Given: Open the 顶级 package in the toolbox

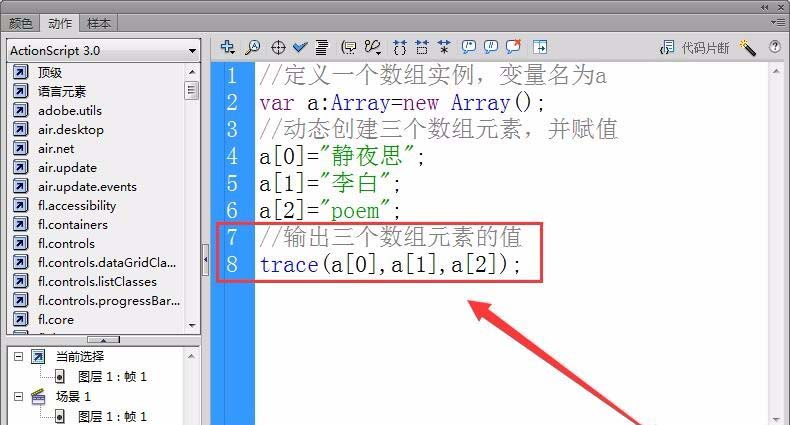Looking at the screenshot, I should 49,73.
